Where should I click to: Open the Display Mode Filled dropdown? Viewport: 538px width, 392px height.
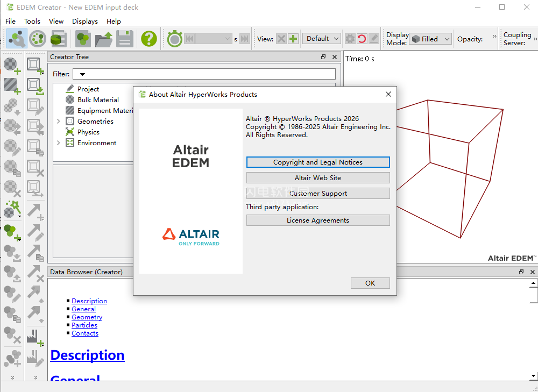pyautogui.click(x=430, y=39)
